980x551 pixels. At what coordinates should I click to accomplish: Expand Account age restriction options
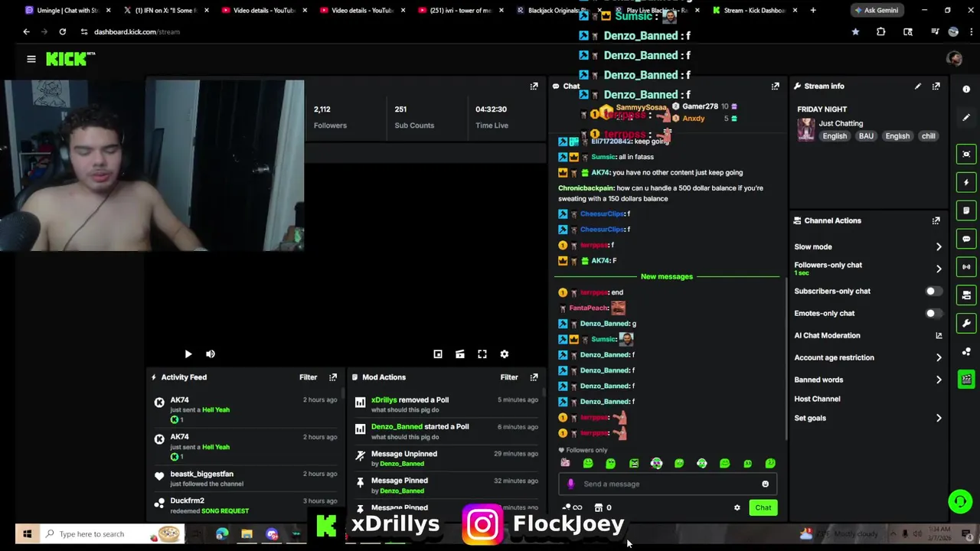coord(939,357)
